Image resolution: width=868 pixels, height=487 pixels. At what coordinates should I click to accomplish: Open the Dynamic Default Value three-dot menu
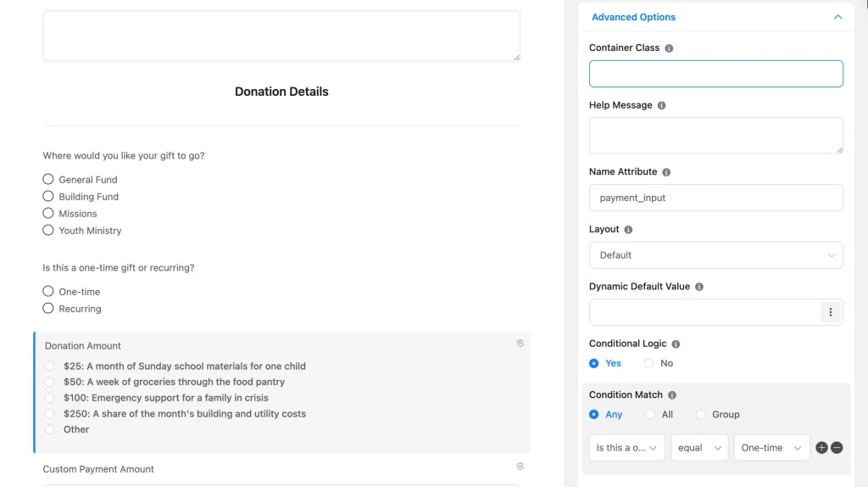[x=831, y=312]
